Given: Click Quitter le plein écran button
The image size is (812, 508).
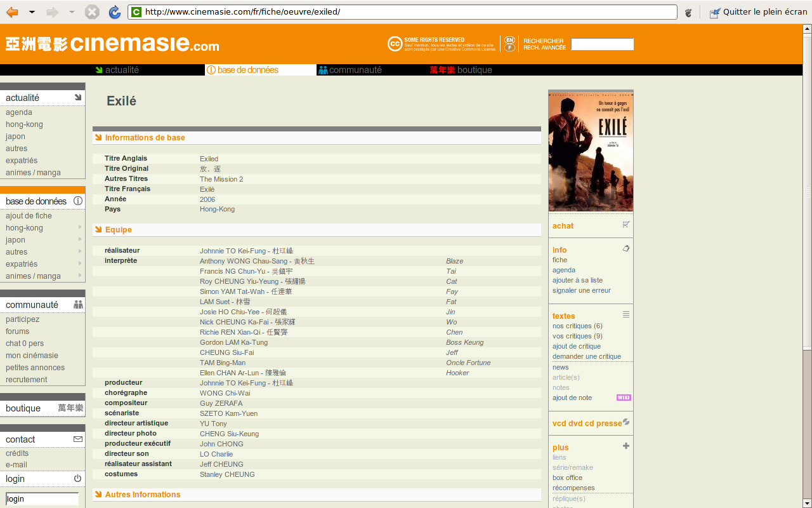Looking at the screenshot, I should 758,12.
